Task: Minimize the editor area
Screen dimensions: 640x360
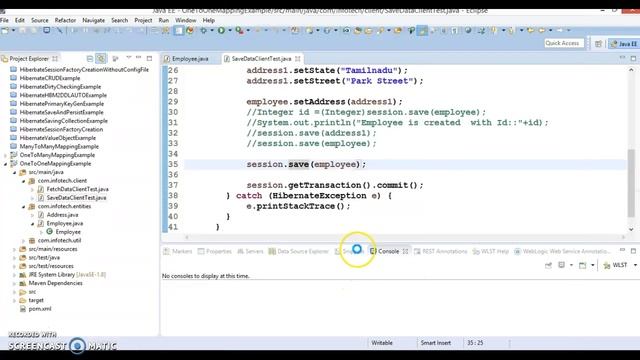Action: pyautogui.click(x=622, y=58)
